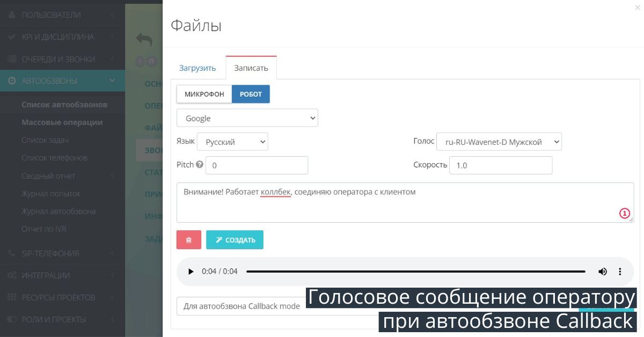Open the Google TTS provider dropdown

pyautogui.click(x=247, y=118)
